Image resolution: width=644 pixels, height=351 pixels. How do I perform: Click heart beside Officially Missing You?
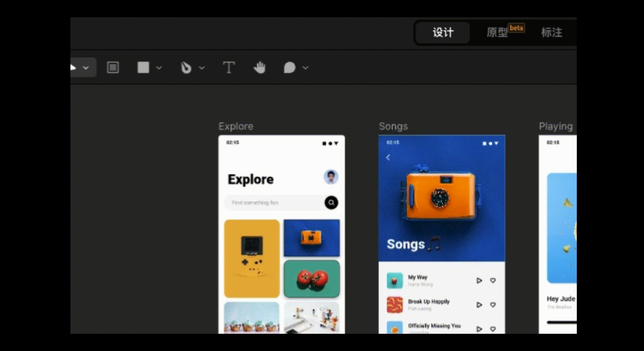(x=493, y=329)
